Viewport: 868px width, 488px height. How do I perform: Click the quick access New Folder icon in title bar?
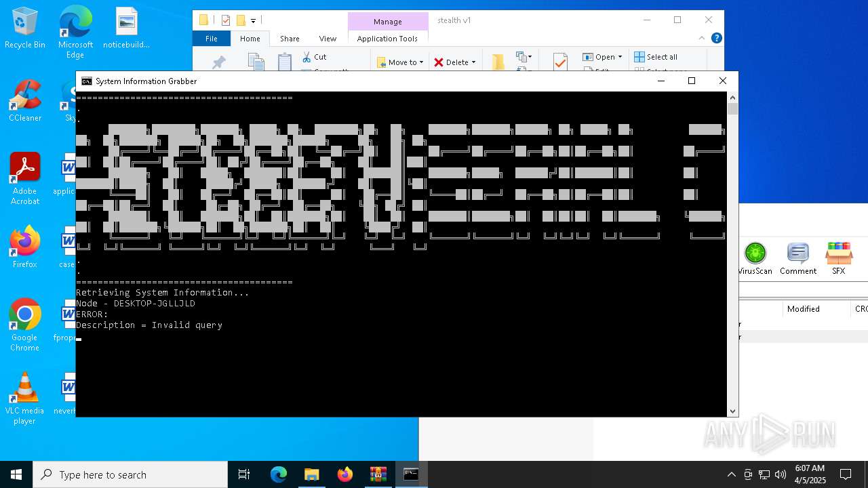(240, 20)
